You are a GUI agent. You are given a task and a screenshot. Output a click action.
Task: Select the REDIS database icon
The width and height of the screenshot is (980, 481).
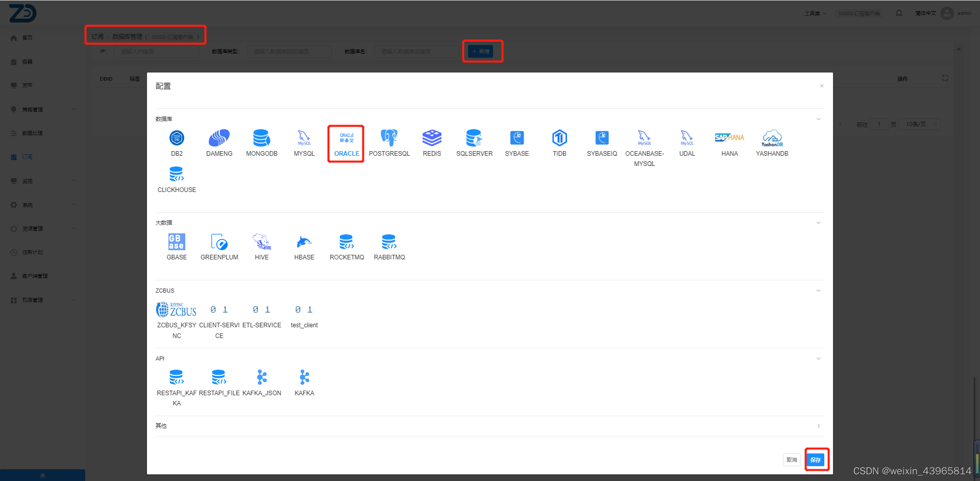[432, 138]
